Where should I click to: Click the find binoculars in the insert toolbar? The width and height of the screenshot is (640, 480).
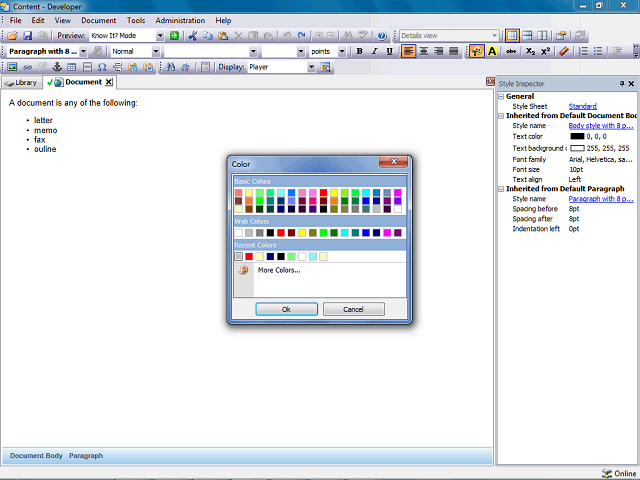tap(171, 67)
